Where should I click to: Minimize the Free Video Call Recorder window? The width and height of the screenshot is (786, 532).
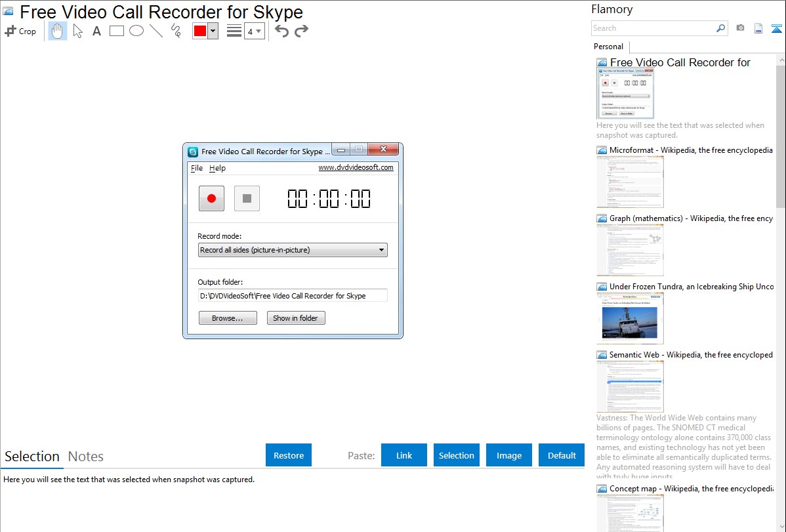[341, 150]
